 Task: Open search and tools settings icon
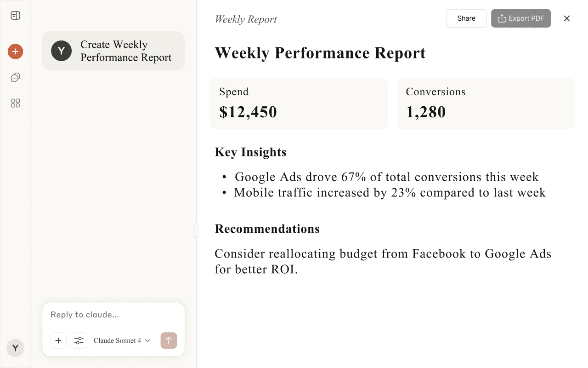[79, 340]
